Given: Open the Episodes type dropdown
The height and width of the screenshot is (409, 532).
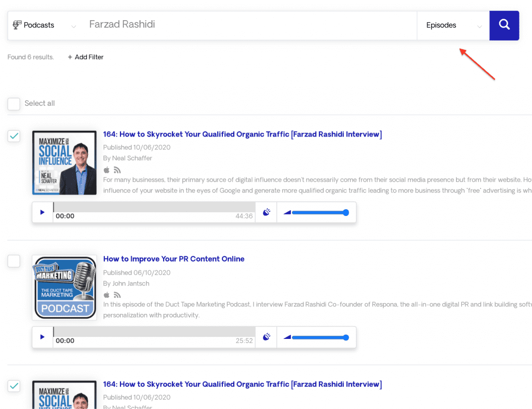Looking at the screenshot, I should pos(453,25).
